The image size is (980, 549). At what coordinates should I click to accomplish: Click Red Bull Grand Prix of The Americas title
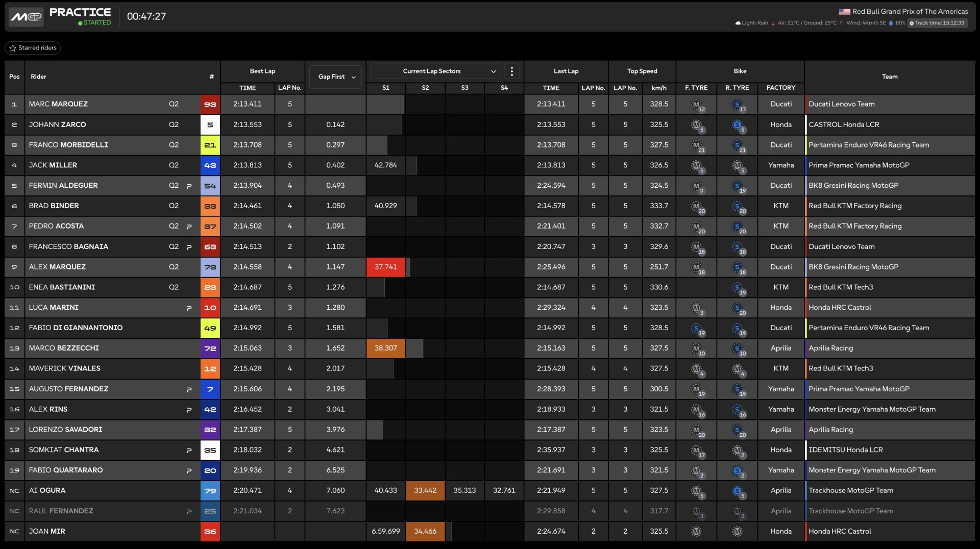point(910,11)
